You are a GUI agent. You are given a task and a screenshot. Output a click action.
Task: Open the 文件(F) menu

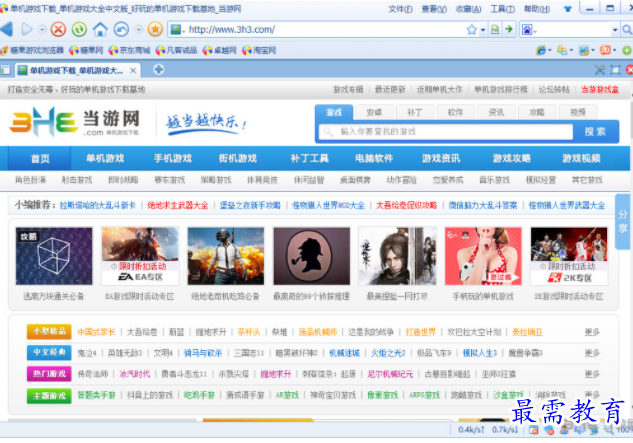click(x=400, y=9)
